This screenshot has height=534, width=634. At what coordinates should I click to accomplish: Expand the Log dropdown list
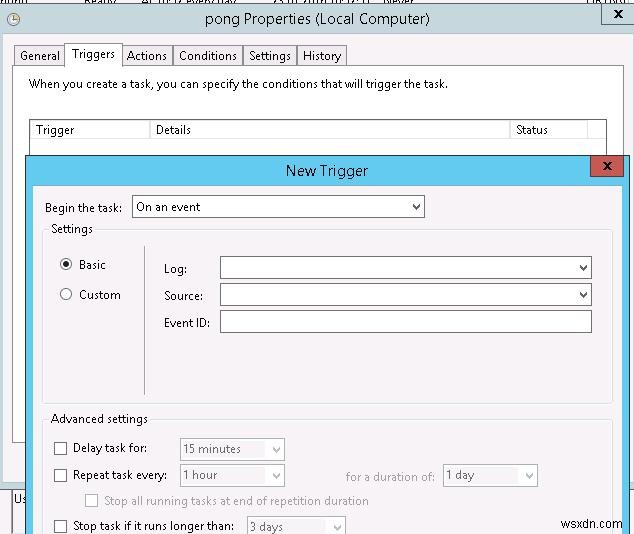pyautogui.click(x=406, y=268)
